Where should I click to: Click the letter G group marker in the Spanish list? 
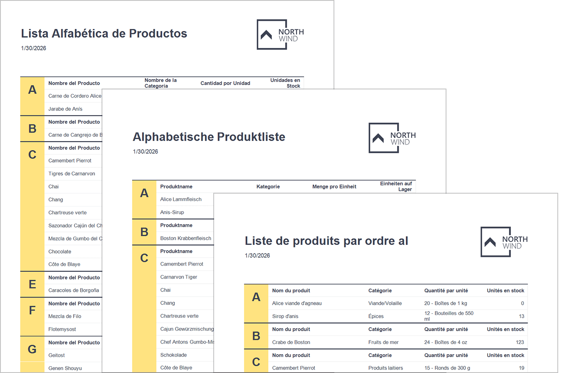[x=33, y=349]
